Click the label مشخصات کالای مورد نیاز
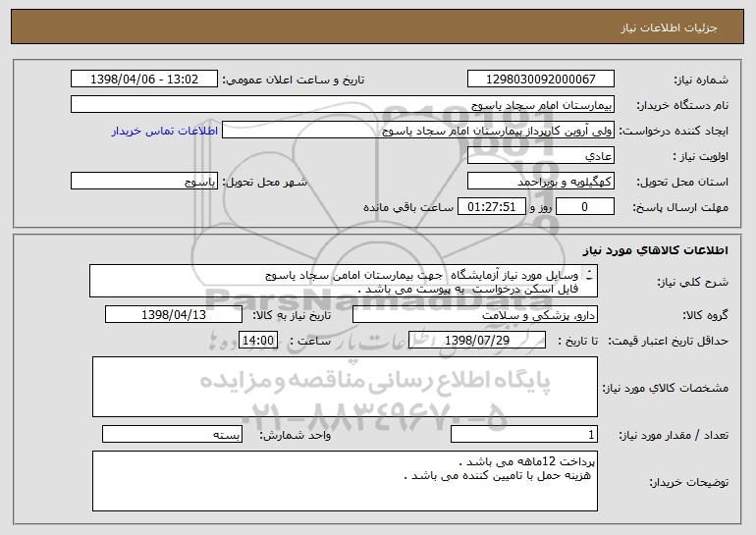 pos(666,388)
